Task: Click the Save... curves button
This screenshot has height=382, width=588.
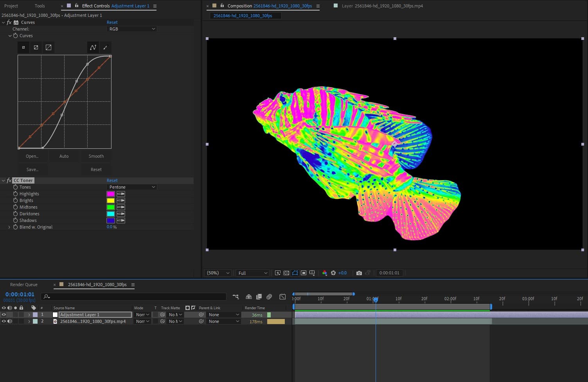Action: tap(32, 169)
